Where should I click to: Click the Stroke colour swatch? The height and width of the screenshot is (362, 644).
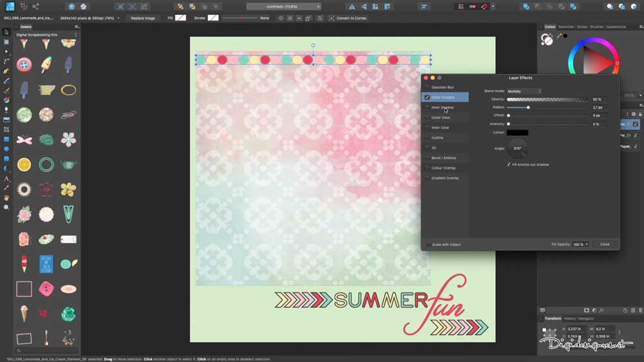[213, 18]
